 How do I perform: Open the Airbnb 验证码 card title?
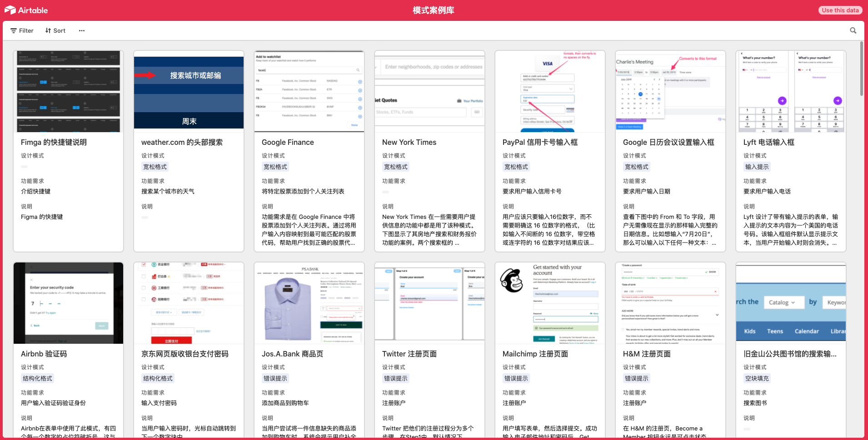(x=44, y=354)
